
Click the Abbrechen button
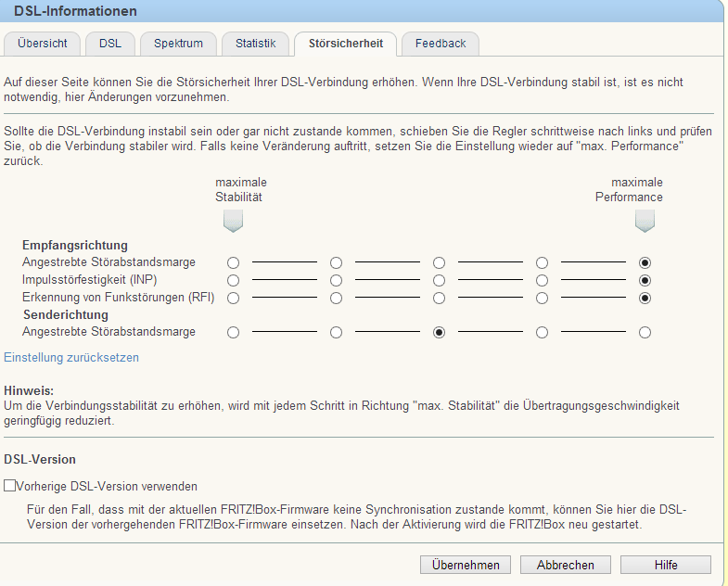point(566,565)
